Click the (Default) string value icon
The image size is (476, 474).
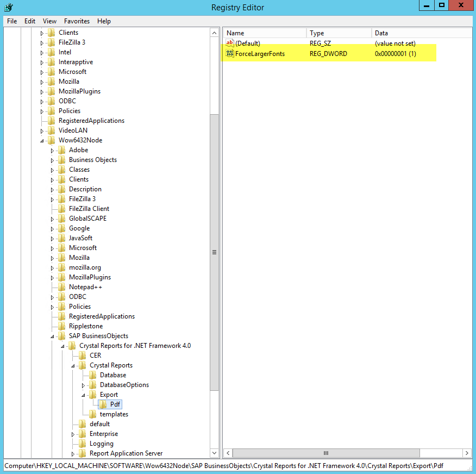click(x=230, y=43)
